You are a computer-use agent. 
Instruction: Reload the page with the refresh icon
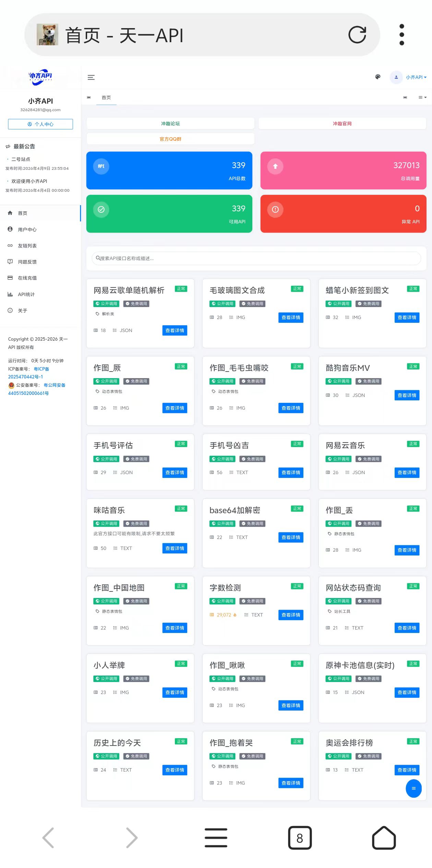(x=357, y=35)
